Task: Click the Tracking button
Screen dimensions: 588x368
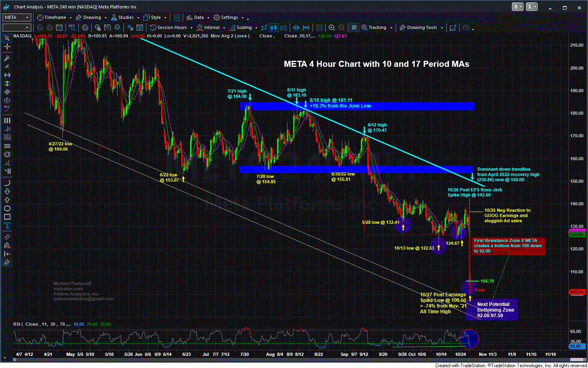Action: click(x=374, y=27)
